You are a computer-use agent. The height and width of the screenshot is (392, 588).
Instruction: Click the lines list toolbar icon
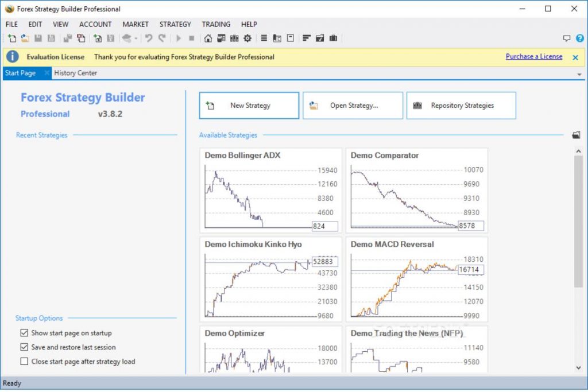pyautogui.click(x=264, y=38)
